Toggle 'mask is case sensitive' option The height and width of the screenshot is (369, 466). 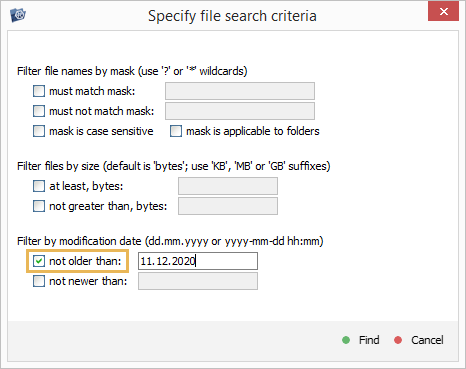click(x=39, y=131)
